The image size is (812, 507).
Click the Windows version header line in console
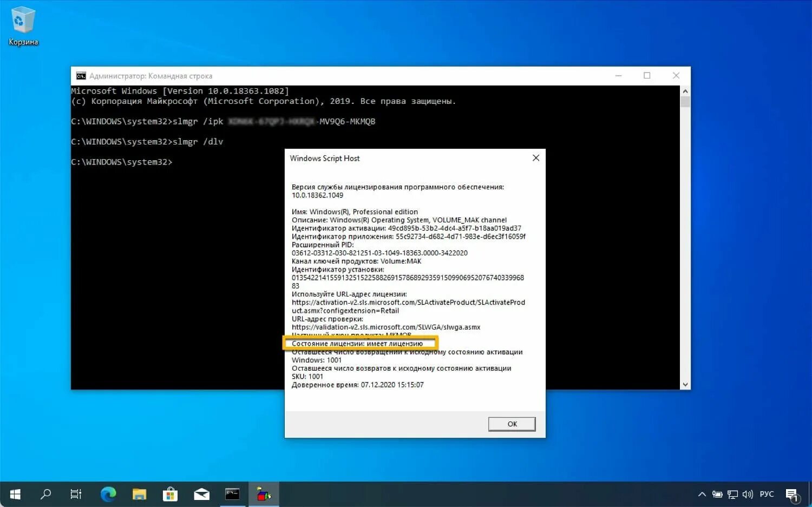click(x=180, y=91)
